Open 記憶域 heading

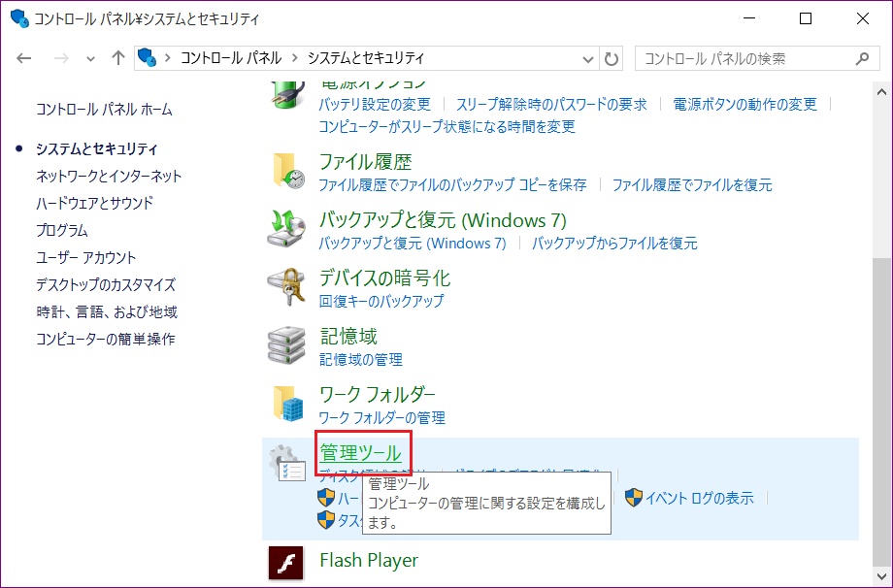click(x=347, y=337)
